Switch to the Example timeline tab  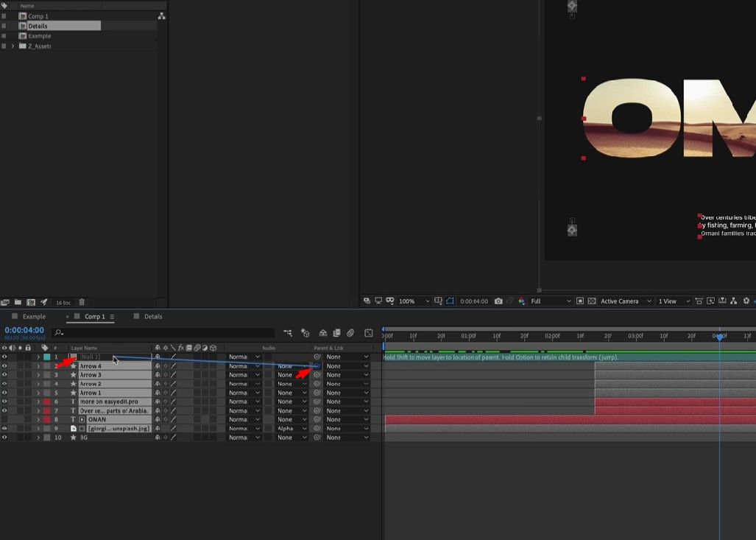pos(33,317)
